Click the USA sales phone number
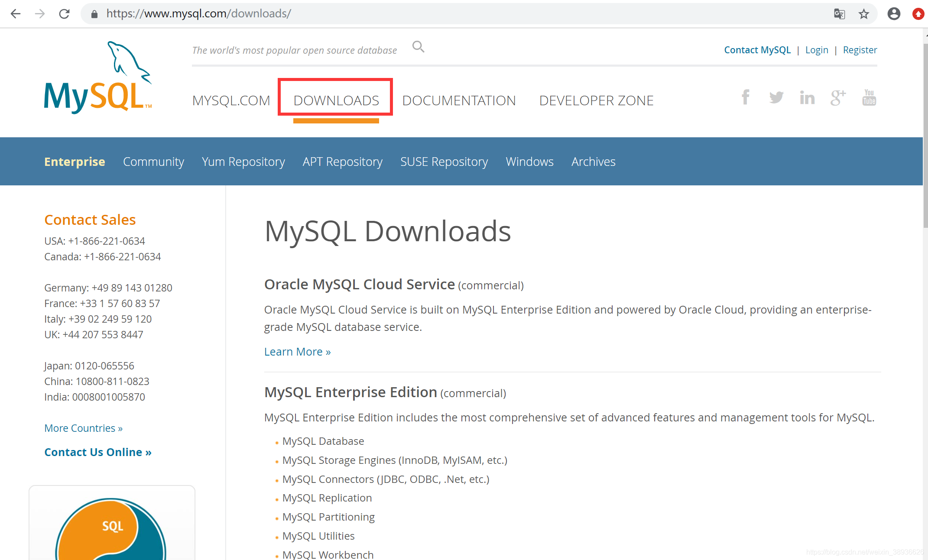The image size is (928, 560). (x=107, y=241)
